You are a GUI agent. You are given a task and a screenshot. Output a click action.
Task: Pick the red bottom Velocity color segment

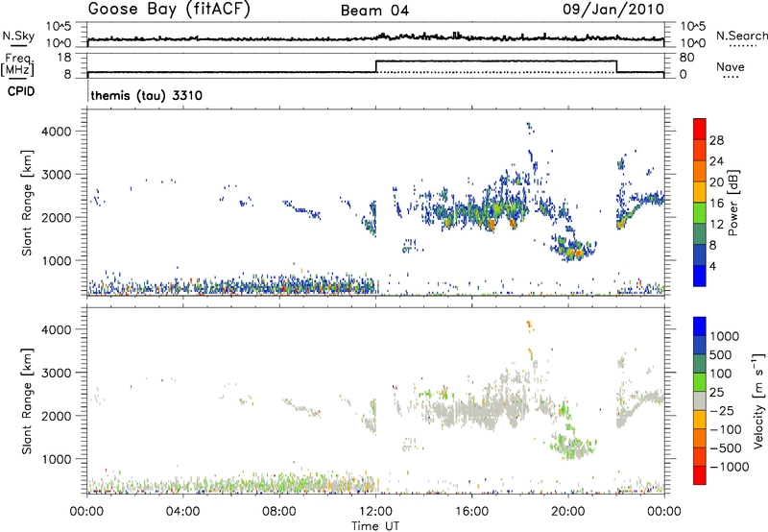click(x=700, y=475)
